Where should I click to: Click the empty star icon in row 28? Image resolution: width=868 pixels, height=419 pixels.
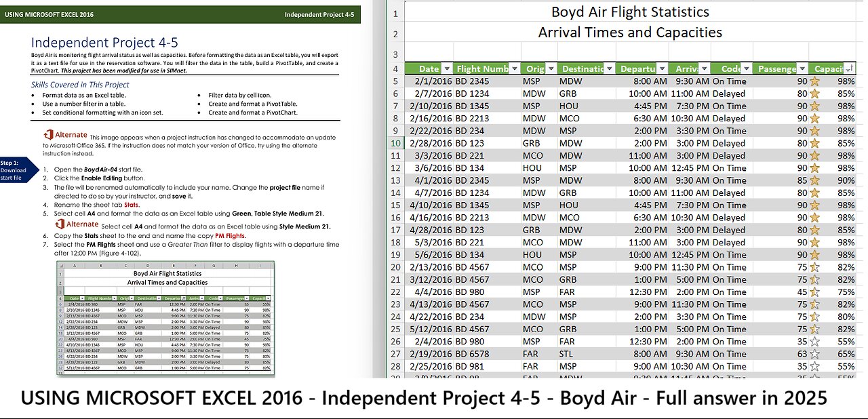pyautogui.click(x=814, y=366)
